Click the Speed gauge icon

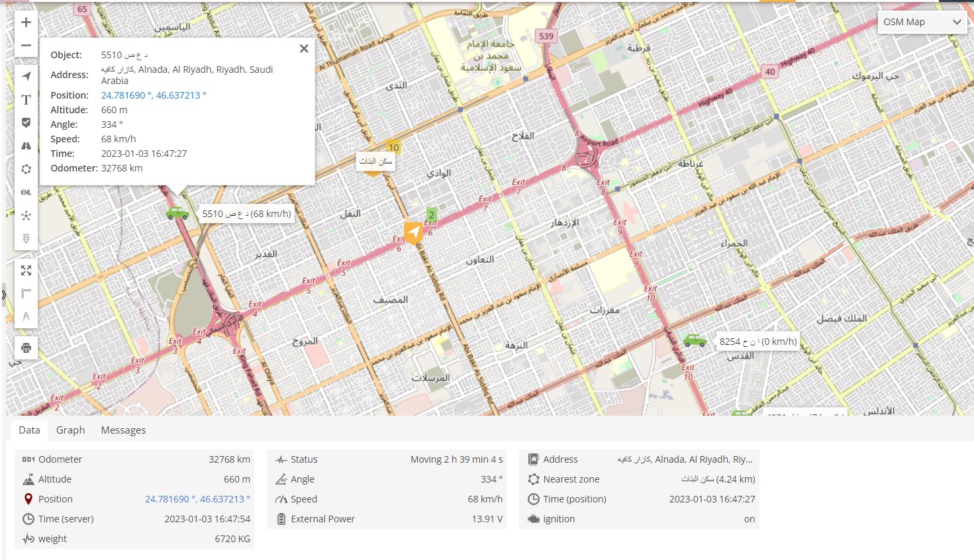(x=281, y=499)
